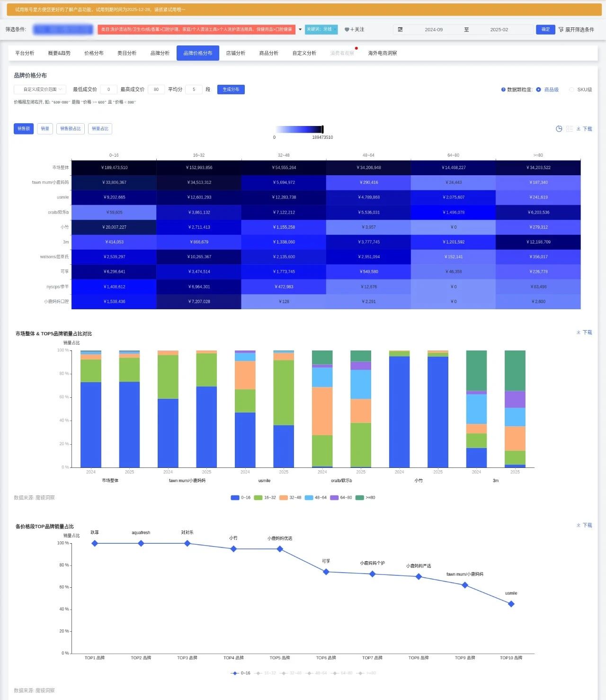Click the blue gradient color scale bar
This screenshot has height=700, width=606.
[298, 129]
